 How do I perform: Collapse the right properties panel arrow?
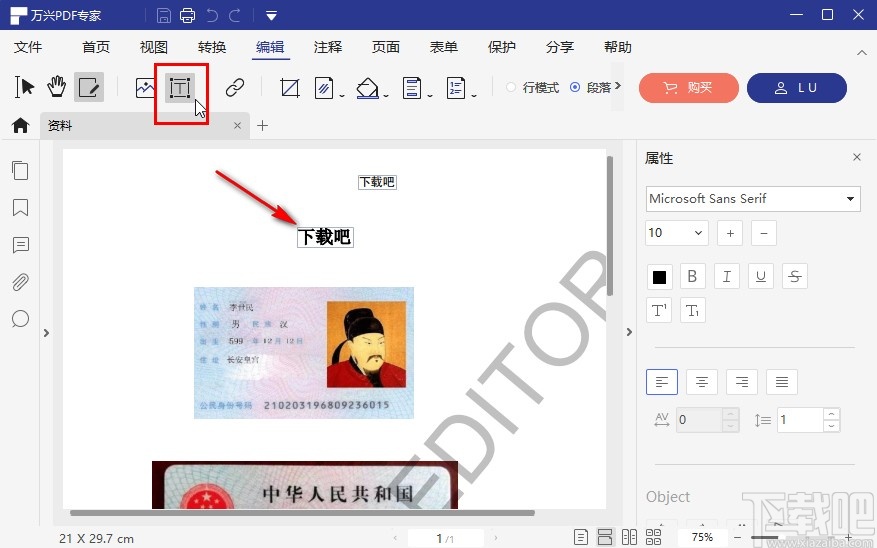pos(629,332)
